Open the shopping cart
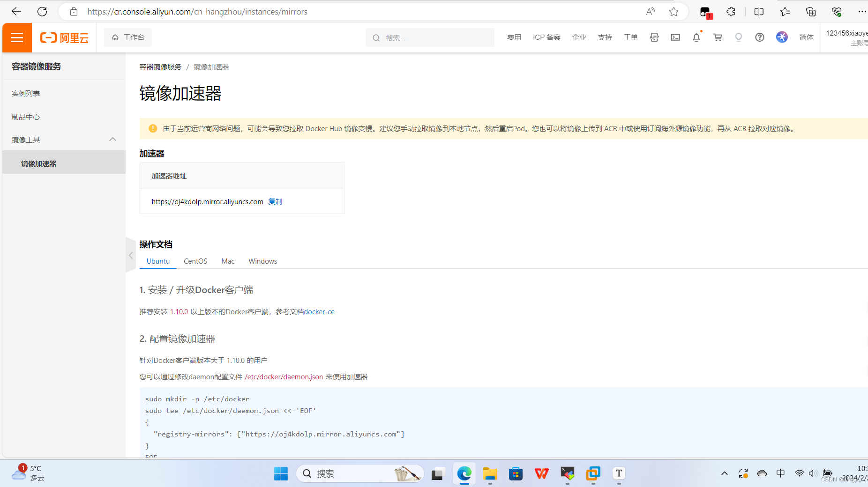 tap(718, 37)
